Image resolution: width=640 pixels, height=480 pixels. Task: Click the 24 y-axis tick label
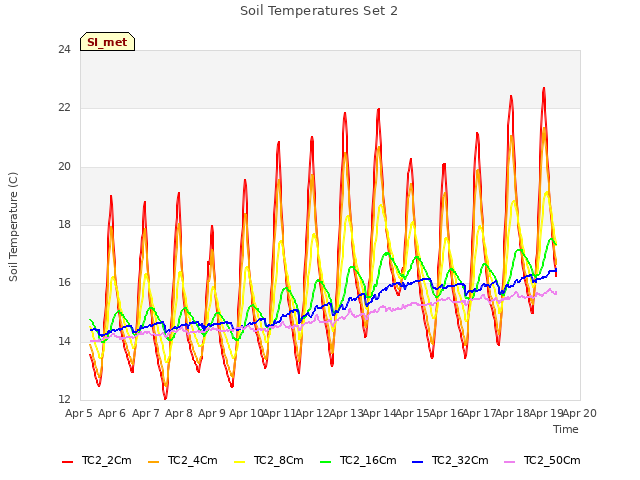(64, 50)
